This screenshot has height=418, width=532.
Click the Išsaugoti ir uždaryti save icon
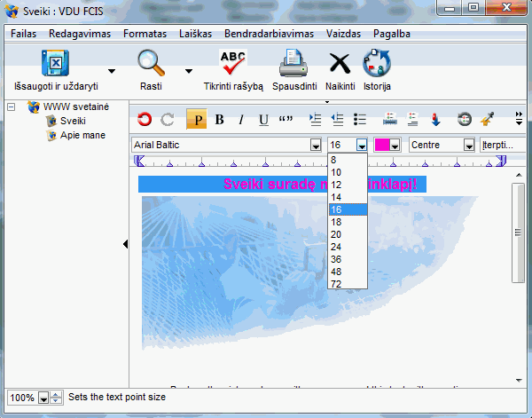click(56, 64)
